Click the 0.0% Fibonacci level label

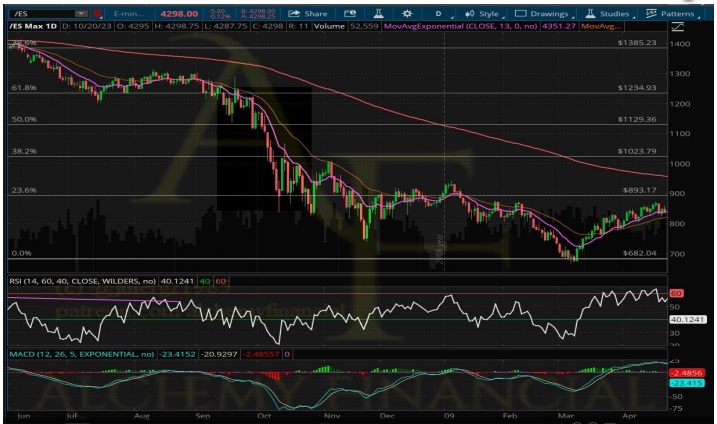(x=21, y=253)
